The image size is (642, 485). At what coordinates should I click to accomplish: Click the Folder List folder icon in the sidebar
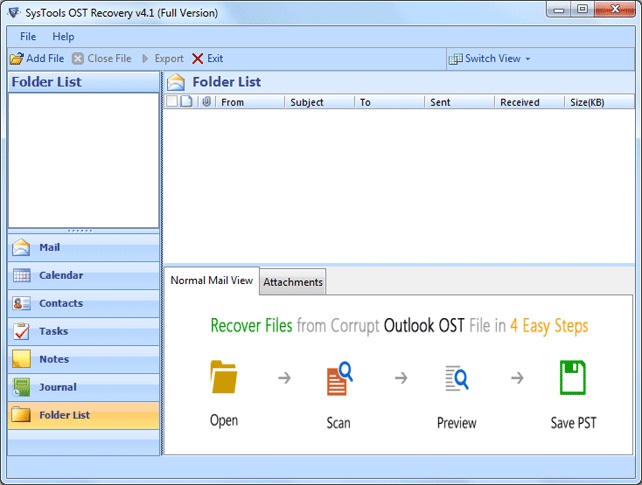21,415
